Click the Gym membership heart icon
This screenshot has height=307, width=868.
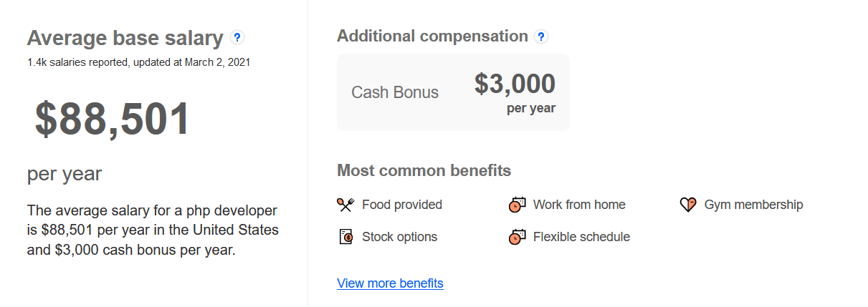pyautogui.click(x=688, y=205)
